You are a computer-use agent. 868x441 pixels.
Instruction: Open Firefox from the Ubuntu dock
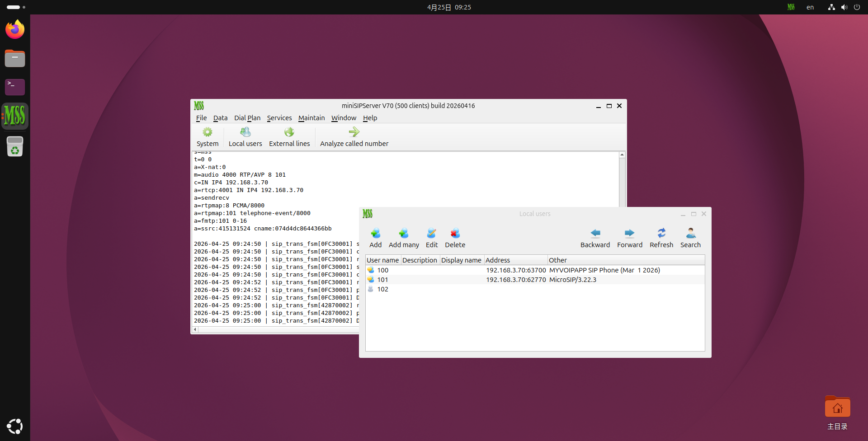tap(15, 30)
